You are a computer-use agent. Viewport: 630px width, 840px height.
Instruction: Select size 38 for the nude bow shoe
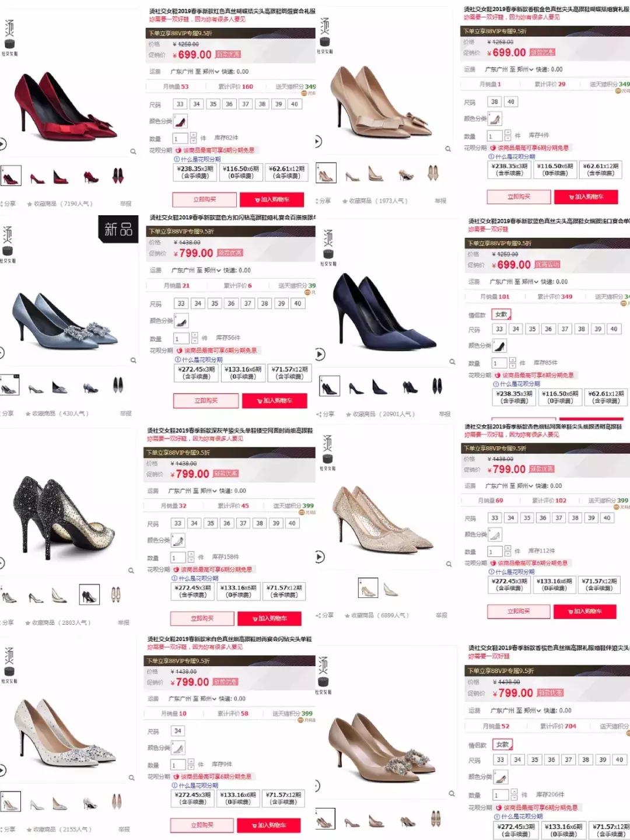pyautogui.click(x=495, y=101)
